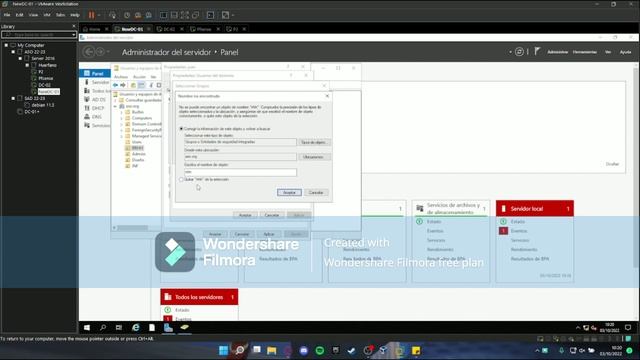The height and width of the screenshot is (360, 640).
Task: Expand the Builtin folder in AD tree
Action: (x=121, y=112)
